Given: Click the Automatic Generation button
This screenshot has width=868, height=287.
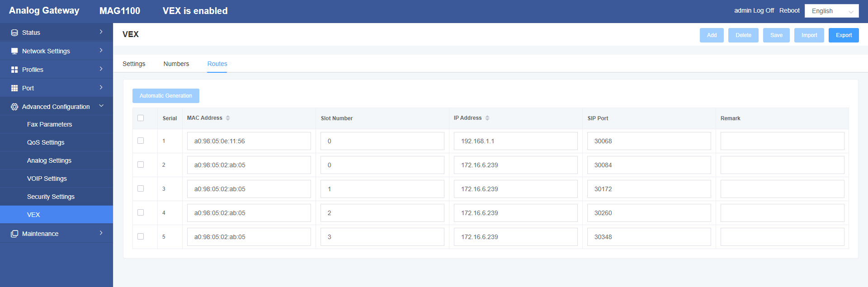Looking at the screenshot, I should click(x=166, y=96).
